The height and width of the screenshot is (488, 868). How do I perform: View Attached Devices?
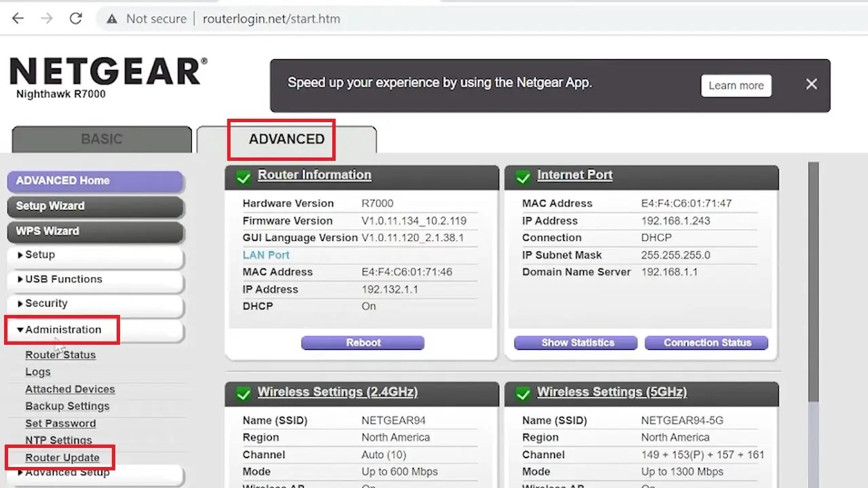coord(70,389)
